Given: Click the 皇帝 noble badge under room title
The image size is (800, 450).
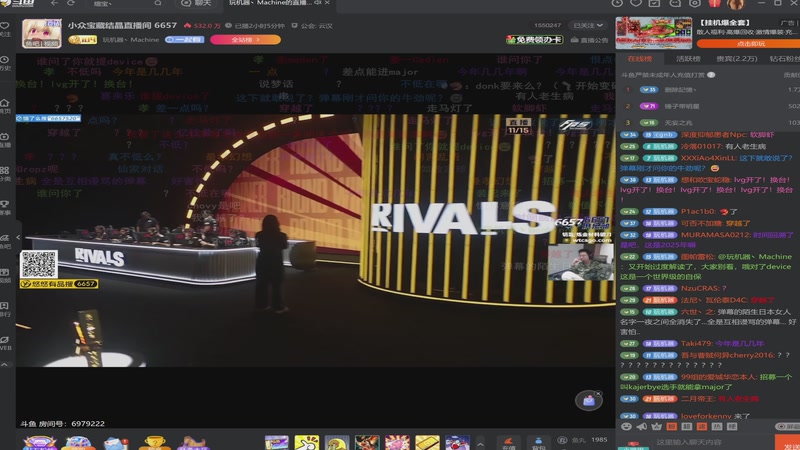Looking at the screenshot, I should click(x=83, y=40).
